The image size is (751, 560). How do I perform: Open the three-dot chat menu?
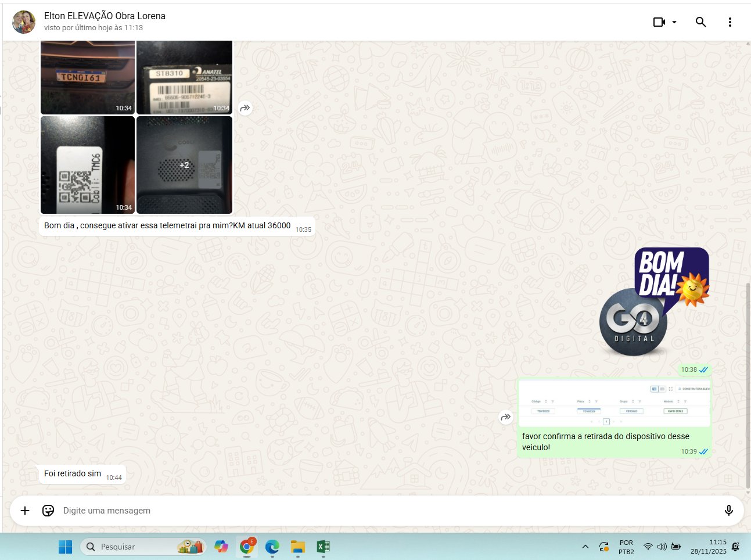coord(730,22)
